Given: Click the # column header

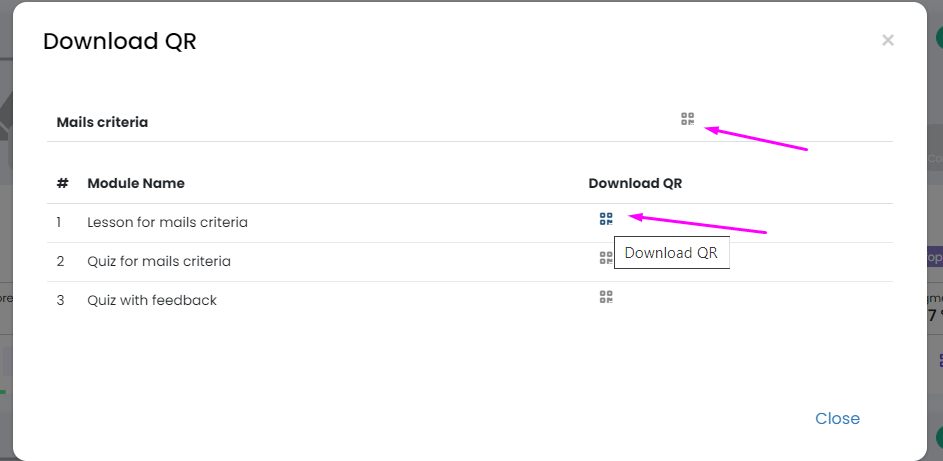Looking at the screenshot, I should [x=62, y=183].
